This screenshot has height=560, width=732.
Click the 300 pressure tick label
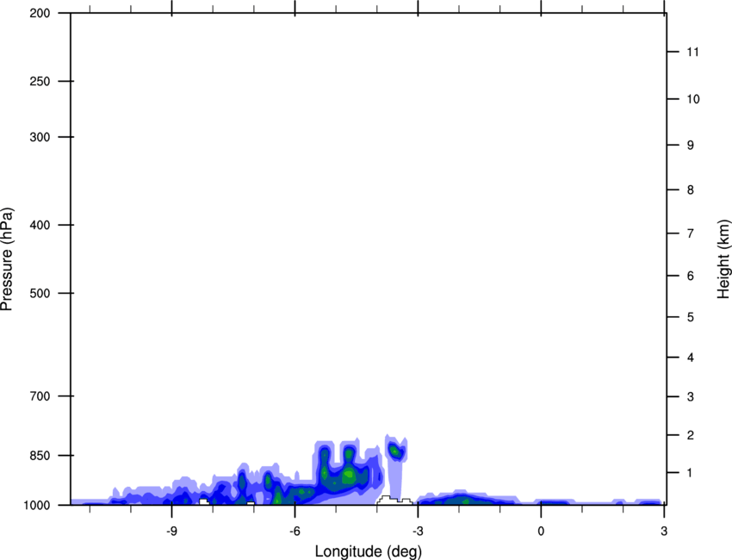(40, 137)
